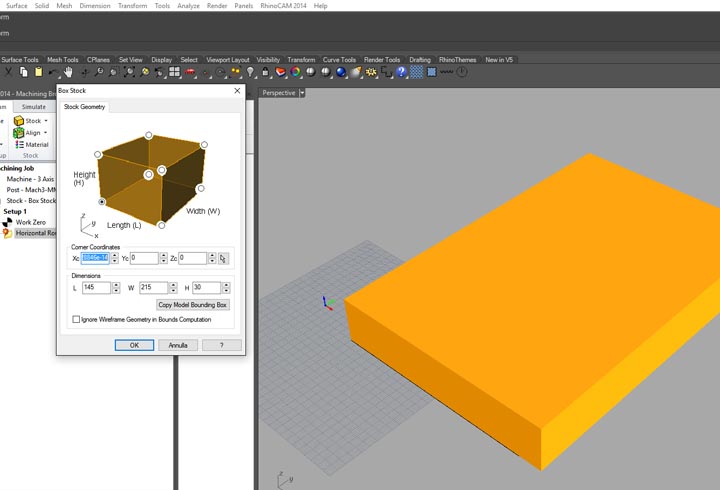
Task: Select the Zoom Dynamic magnifier icon
Action: point(99,72)
